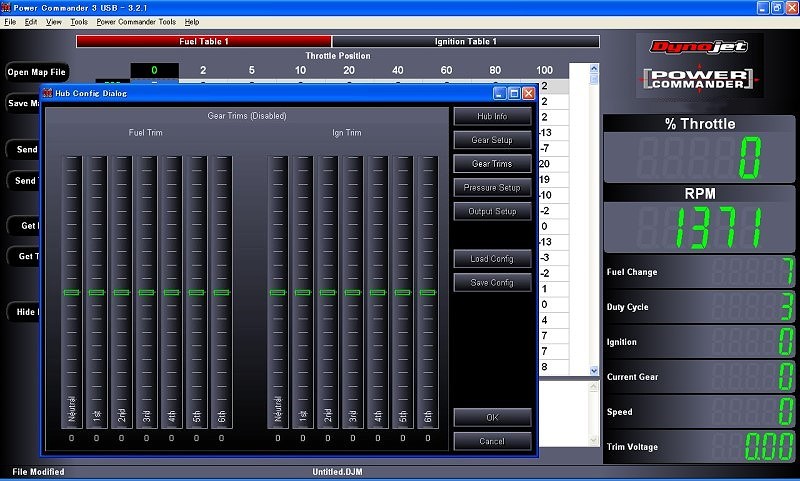
Task: Select throttle position column 0 header
Action: point(155,70)
